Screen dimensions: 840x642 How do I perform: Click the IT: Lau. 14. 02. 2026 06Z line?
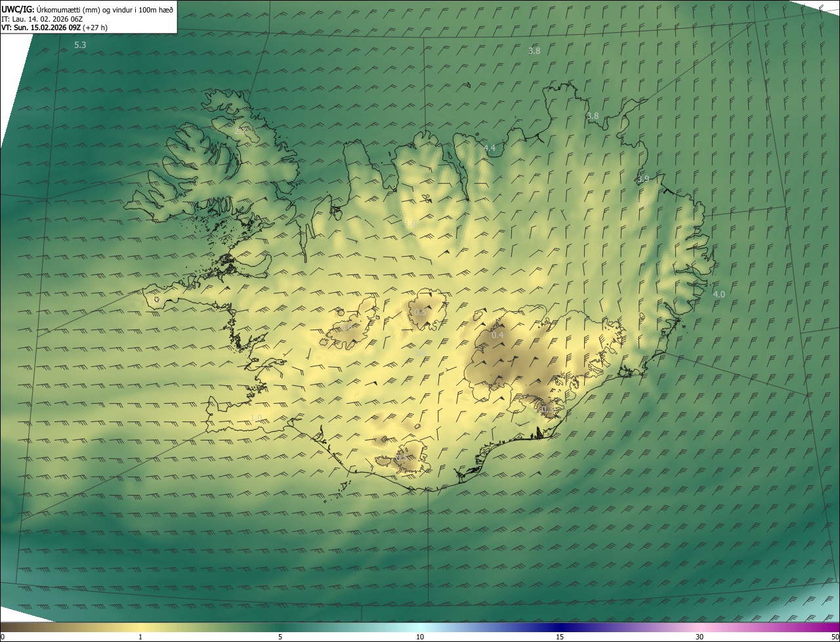(x=42, y=19)
